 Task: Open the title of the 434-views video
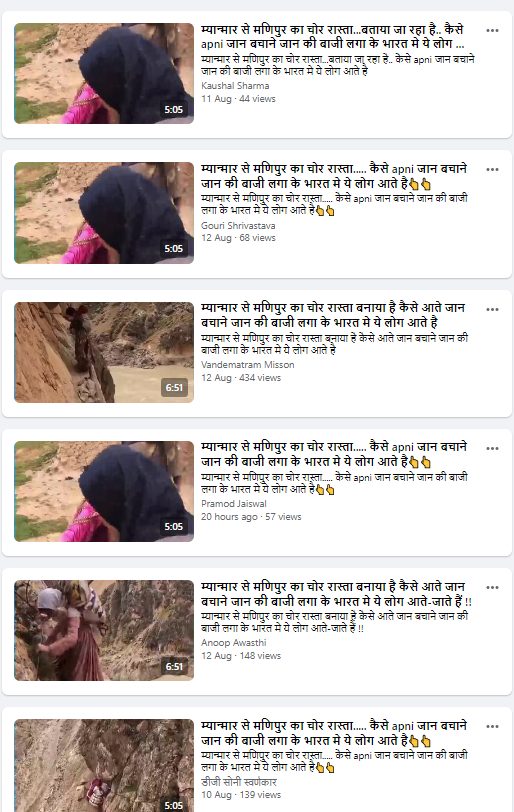(333, 315)
